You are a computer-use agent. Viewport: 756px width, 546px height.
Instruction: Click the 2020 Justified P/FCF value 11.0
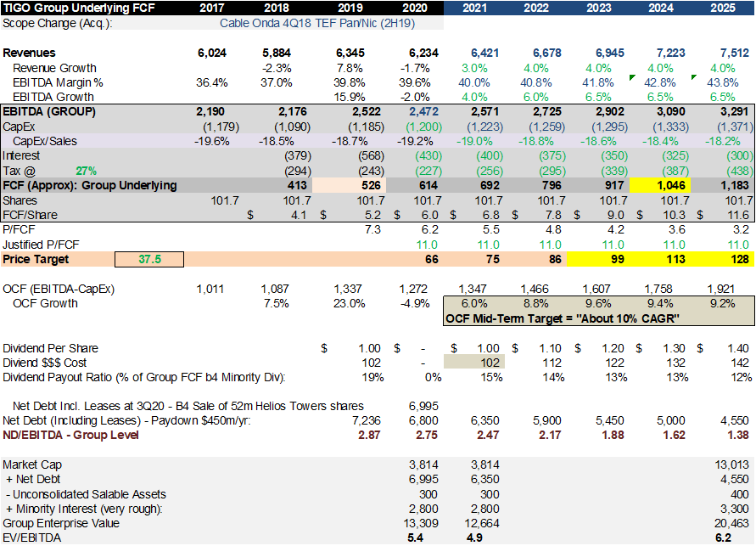pos(427,245)
